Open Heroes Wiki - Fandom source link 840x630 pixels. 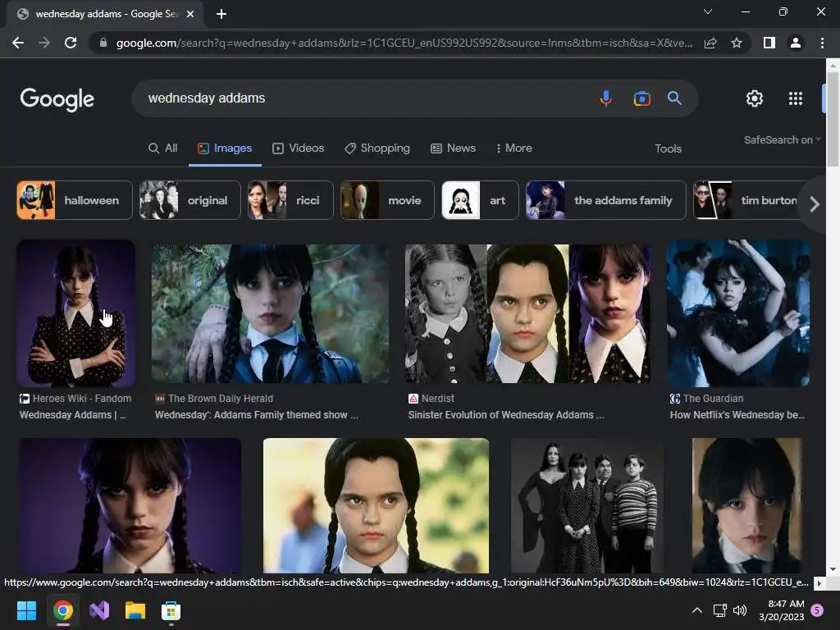(75, 399)
